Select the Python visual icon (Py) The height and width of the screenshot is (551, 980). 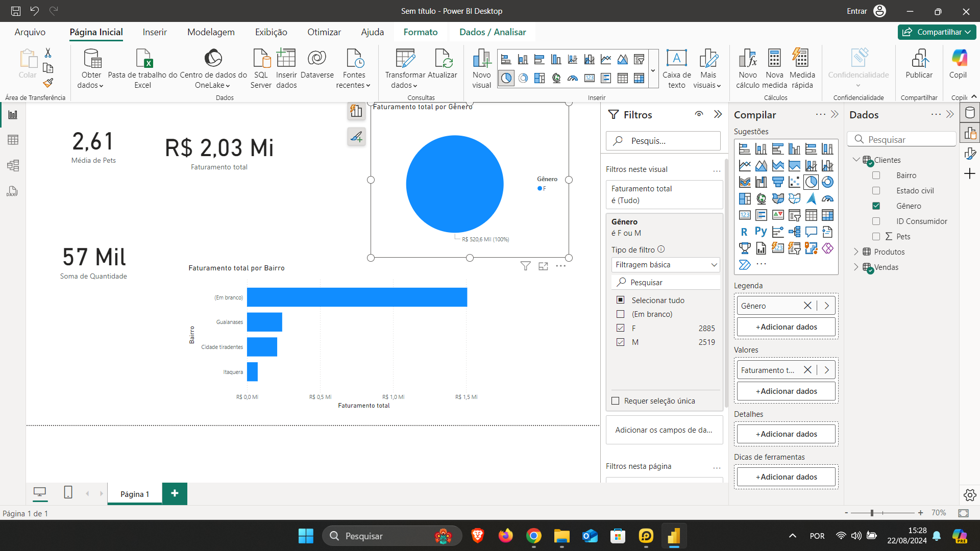[761, 232]
